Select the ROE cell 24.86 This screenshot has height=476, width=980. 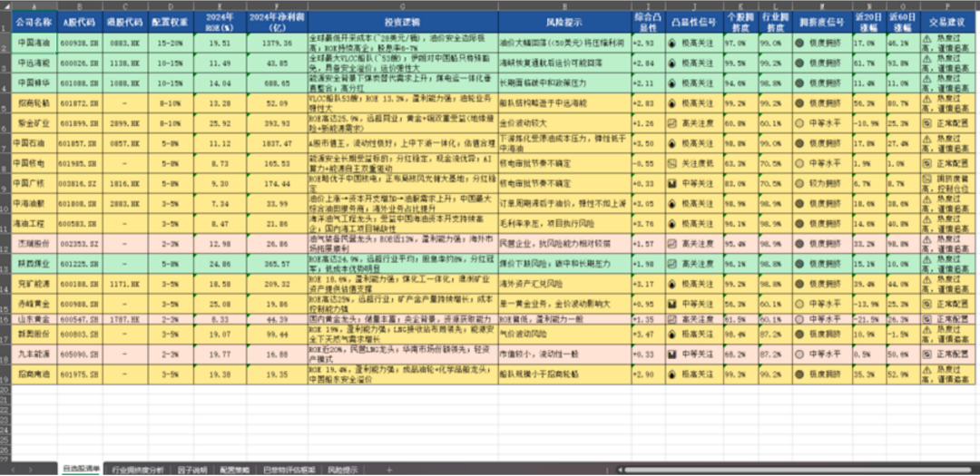[x=220, y=264]
